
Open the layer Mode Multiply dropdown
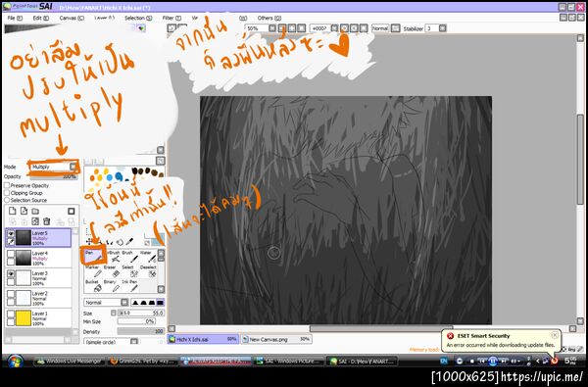point(54,167)
